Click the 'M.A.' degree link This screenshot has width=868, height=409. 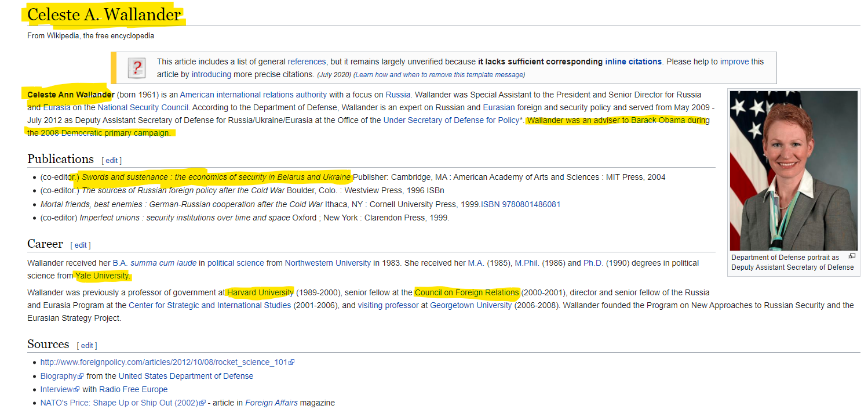coord(476,263)
